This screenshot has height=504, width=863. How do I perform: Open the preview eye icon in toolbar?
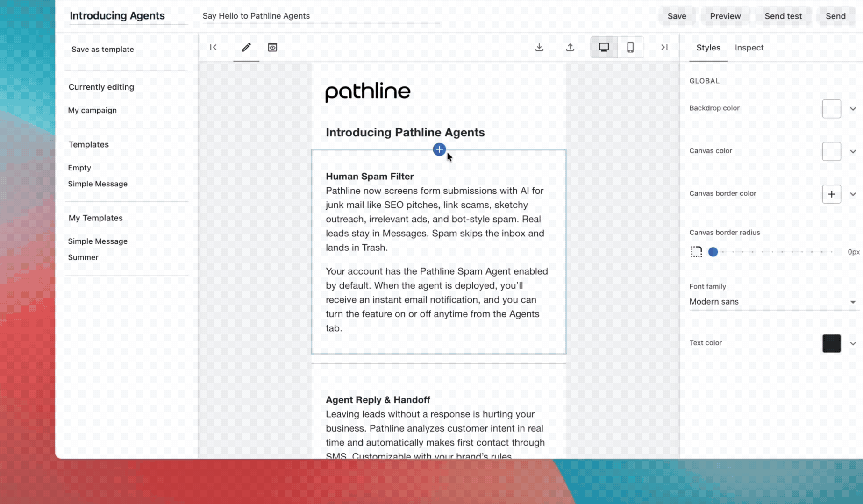point(272,47)
